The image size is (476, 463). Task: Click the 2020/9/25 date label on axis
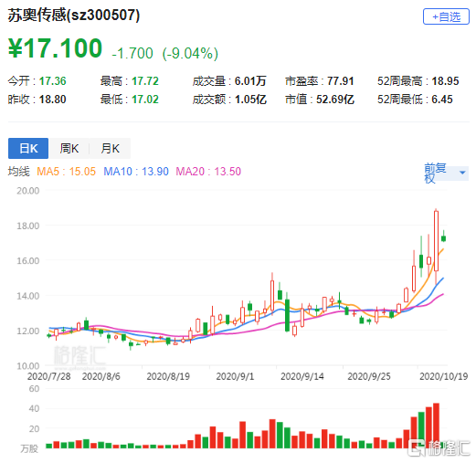pos(369,376)
